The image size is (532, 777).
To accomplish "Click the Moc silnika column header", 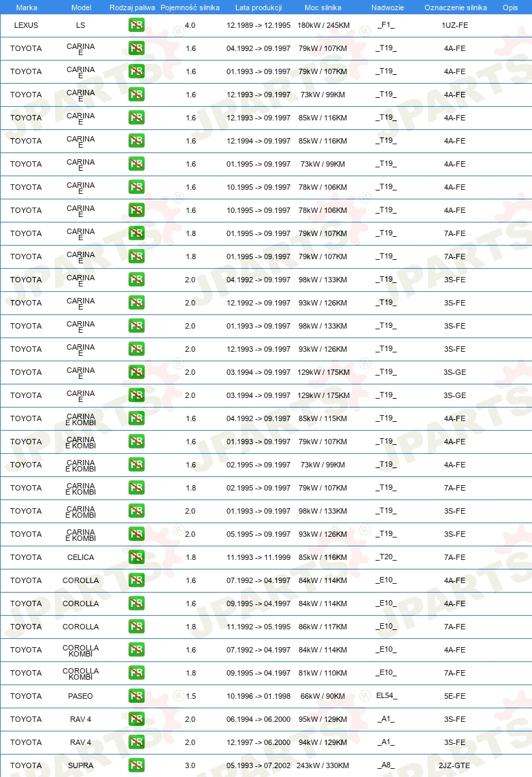I will coord(323,7).
